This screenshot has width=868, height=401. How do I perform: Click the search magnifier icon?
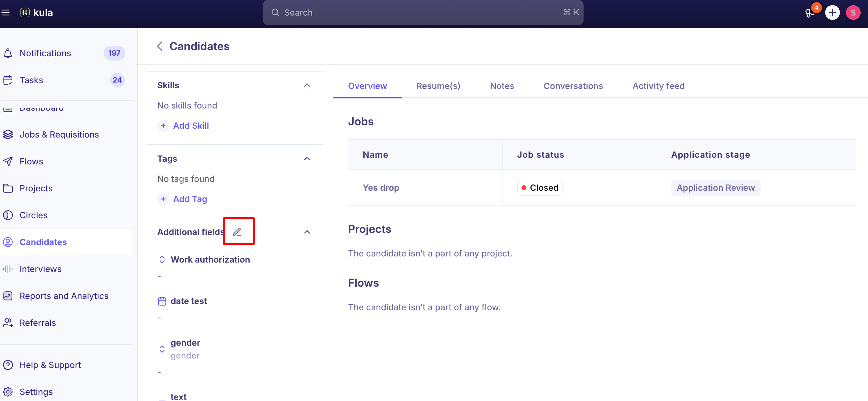click(x=275, y=13)
